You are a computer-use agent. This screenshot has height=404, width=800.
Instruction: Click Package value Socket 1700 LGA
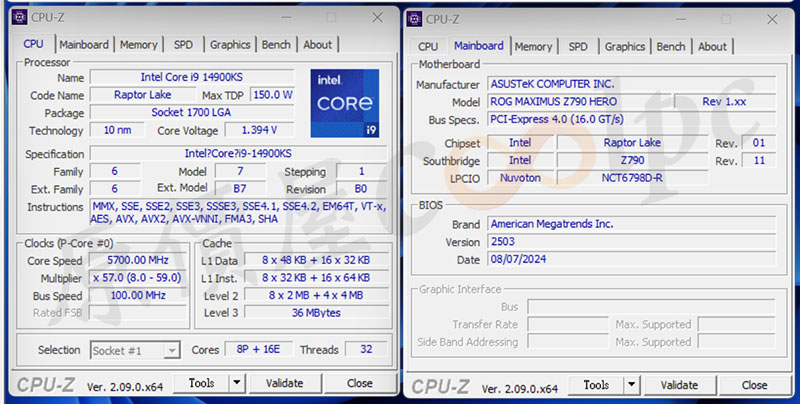coord(192,112)
